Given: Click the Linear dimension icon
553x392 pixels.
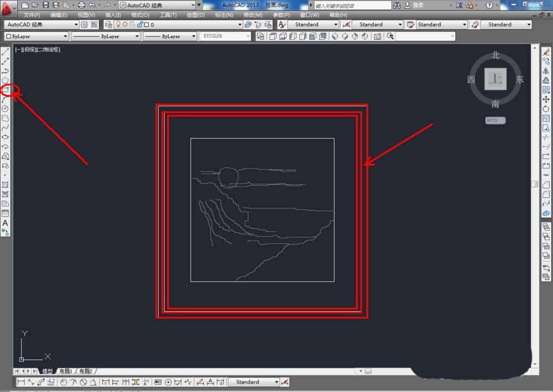Looking at the screenshot, I should click(21, 382).
